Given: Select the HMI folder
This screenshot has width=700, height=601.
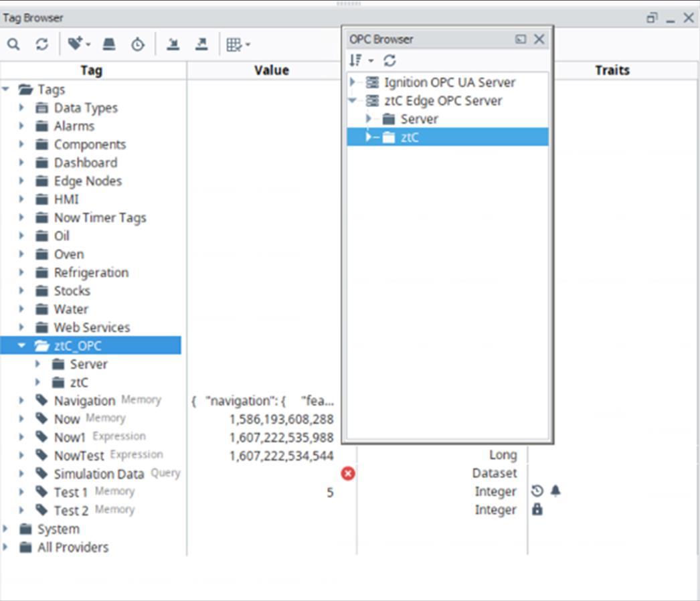Looking at the screenshot, I should pos(66,199).
